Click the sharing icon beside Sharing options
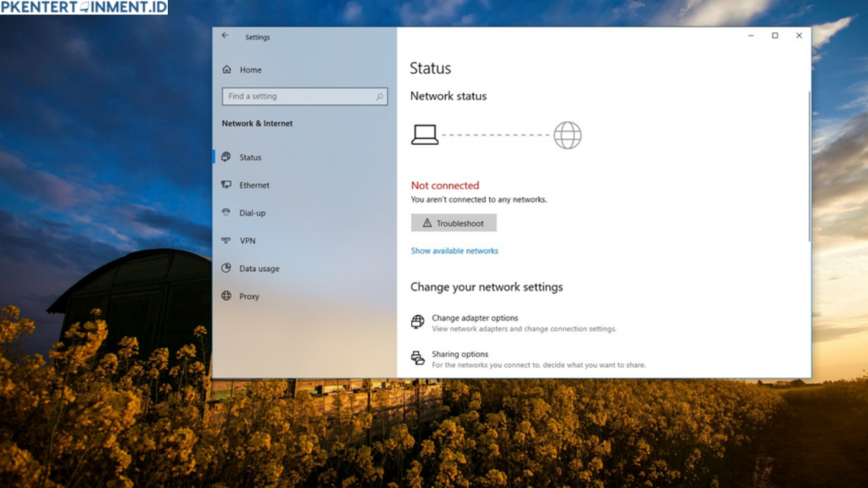Viewport: 868px width, 488px height. 417,358
